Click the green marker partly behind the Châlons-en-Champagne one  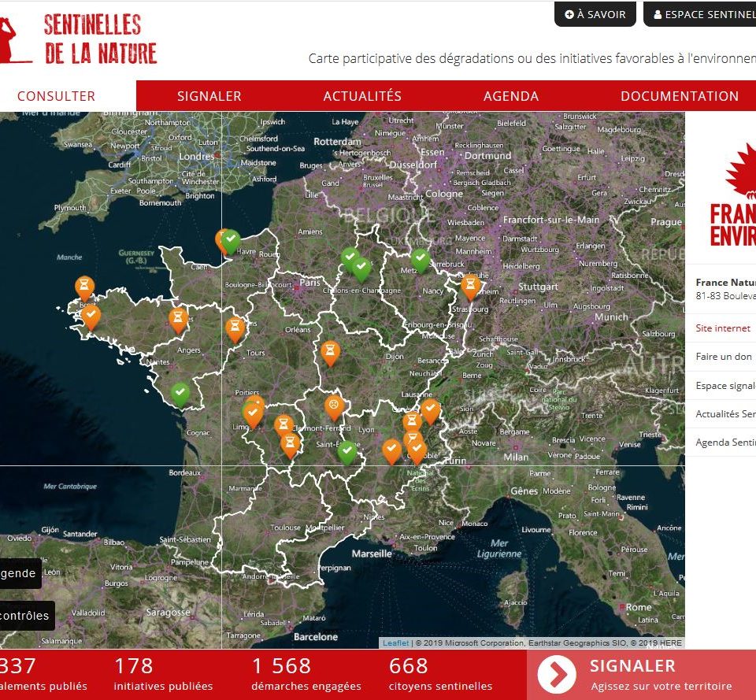[x=350, y=258]
